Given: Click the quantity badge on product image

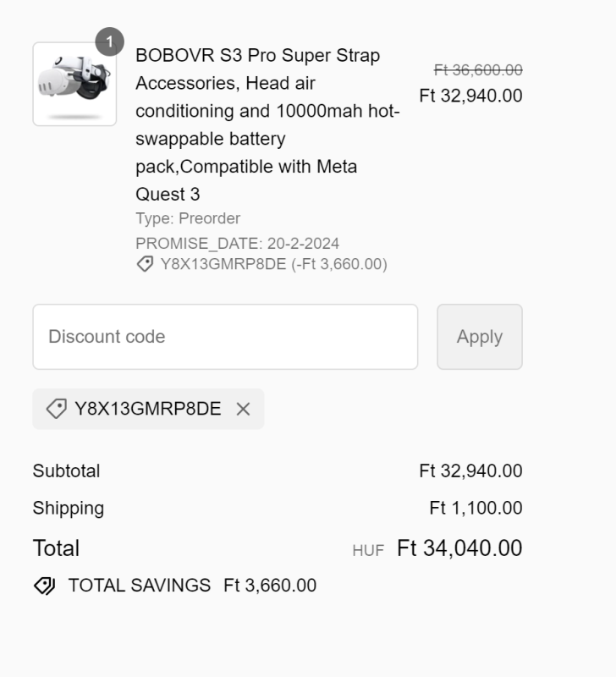Looking at the screenshot, I should (x=109, y=41).
